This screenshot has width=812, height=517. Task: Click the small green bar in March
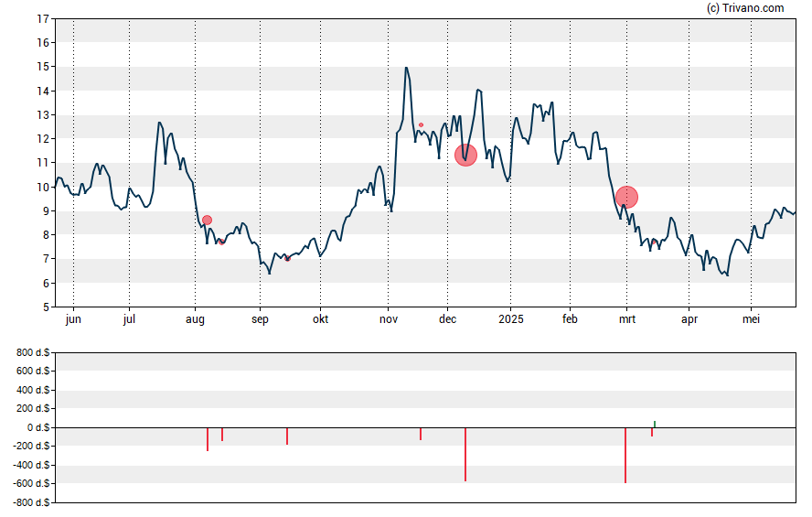click(x=655, y=425)
